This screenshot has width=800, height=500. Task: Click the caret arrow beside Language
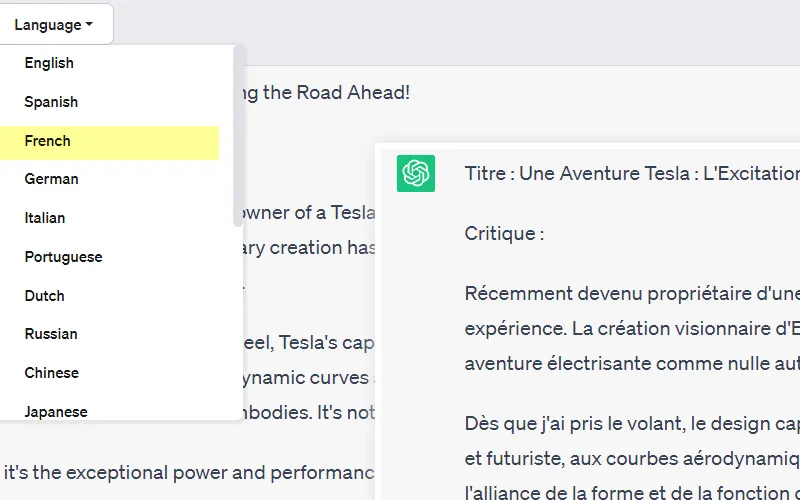click(89, 25)
